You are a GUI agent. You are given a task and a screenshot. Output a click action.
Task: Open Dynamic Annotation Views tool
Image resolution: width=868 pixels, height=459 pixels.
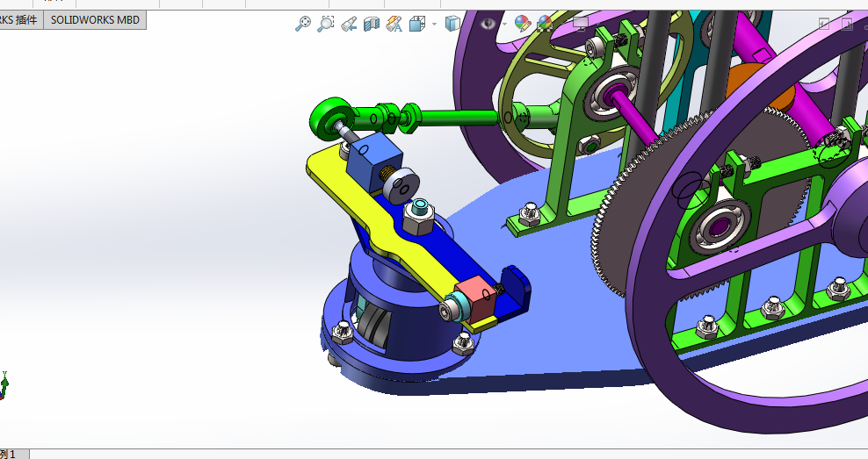pyautogui.click(x=394, y=24)
